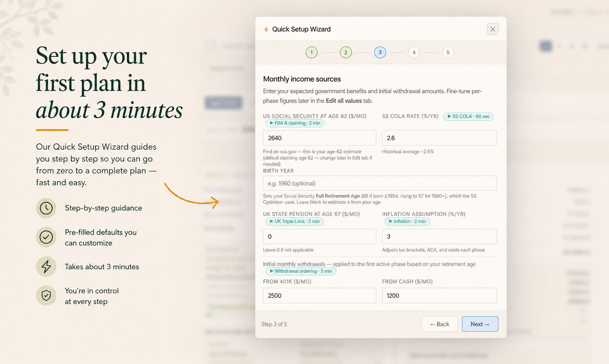Edit the SS COLA rate field

pyautogui.click(x=439, y=138)
